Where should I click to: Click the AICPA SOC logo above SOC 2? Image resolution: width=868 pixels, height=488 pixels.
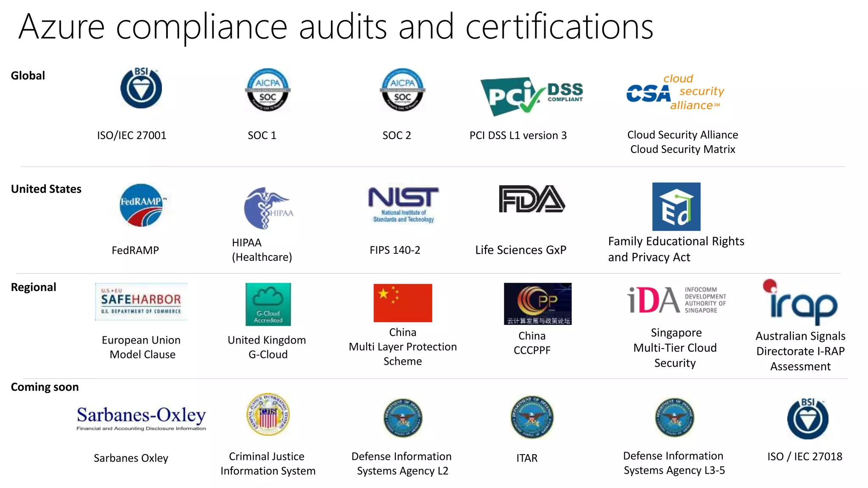[402, 89]
